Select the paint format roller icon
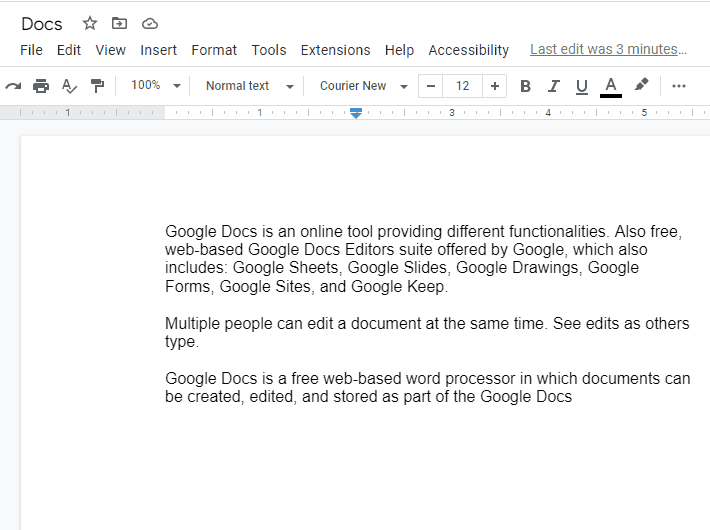This screenshot has height=530, width=710. [97, 86]
